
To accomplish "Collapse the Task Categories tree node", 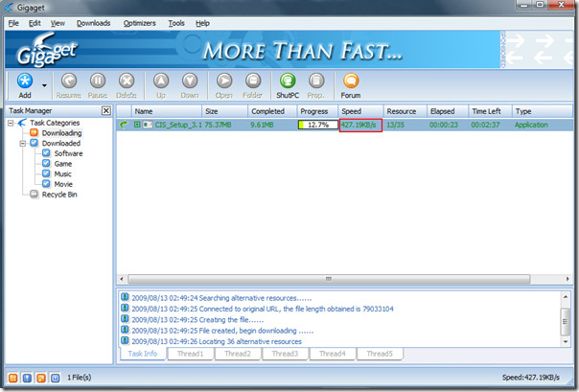I will coord(11,123).
